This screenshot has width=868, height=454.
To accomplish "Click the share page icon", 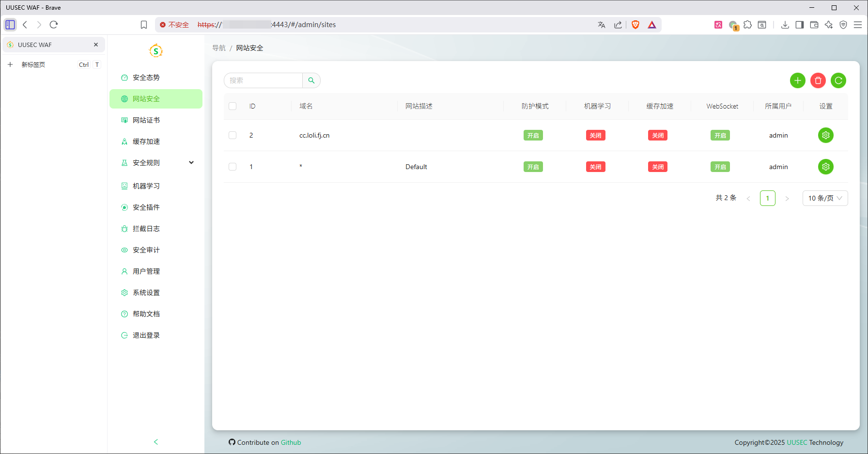I will pyautogui.click(x=618, y=25).
